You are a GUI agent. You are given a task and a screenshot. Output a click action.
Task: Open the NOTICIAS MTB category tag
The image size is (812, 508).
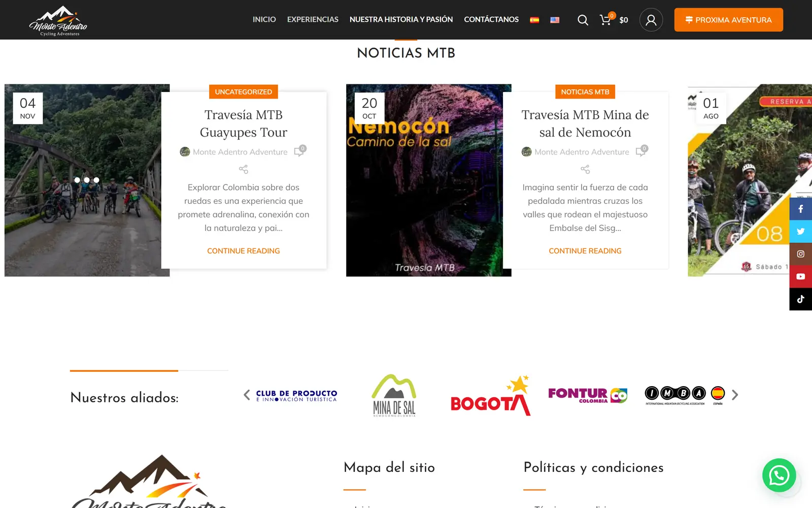(x=585, y=92)
